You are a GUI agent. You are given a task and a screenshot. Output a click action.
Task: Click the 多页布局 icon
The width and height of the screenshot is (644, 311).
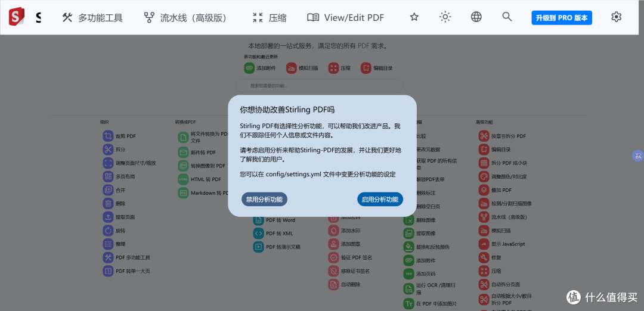pyautogui.click(x=108, y=177)
